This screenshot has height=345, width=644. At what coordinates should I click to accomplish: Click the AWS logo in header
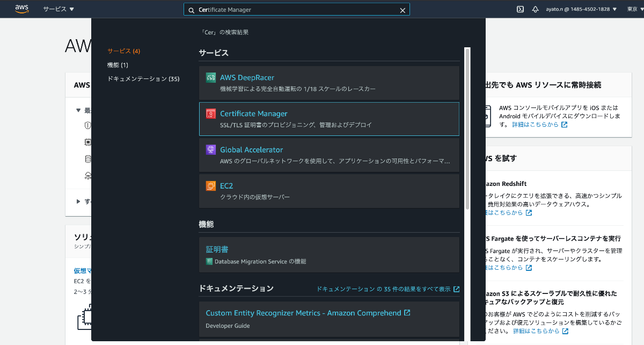coord(21,9)
